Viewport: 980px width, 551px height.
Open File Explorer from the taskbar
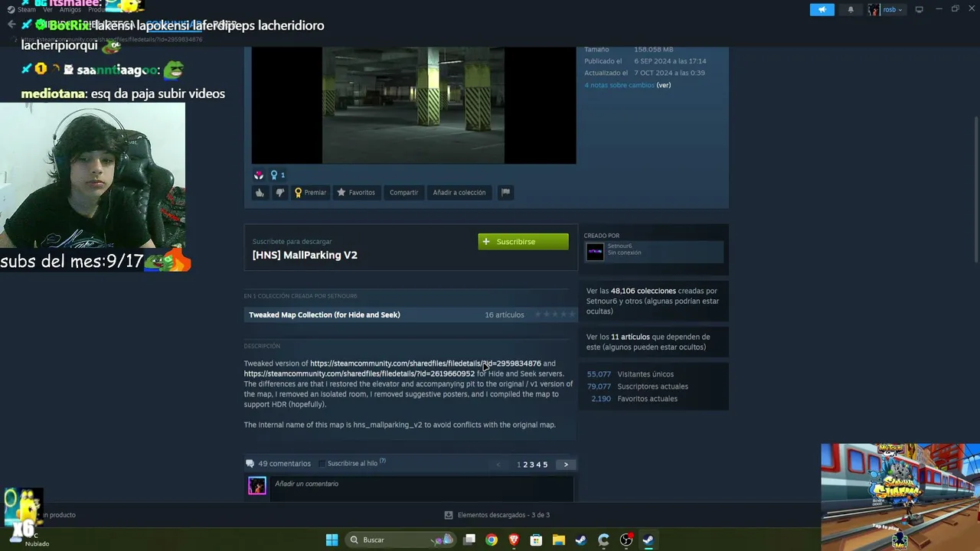click(x=559, y=540)
